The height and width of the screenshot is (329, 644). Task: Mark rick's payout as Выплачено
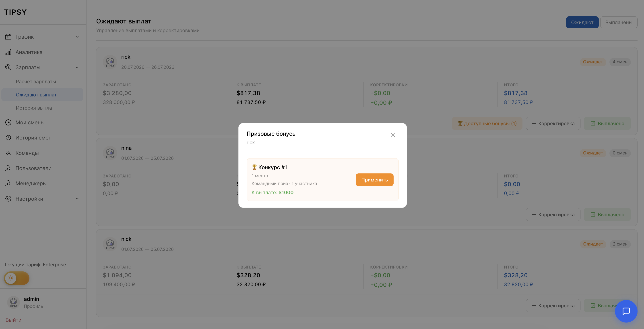coord(607,123)
